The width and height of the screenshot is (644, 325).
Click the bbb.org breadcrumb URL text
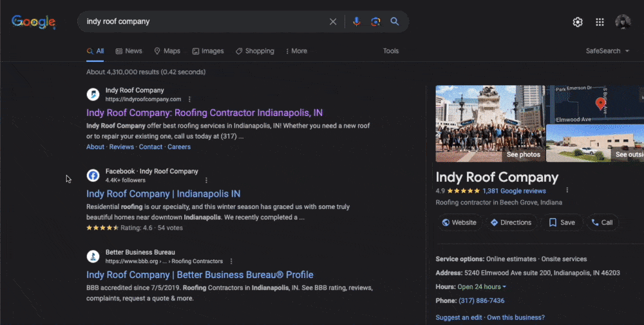coord(164,261)
